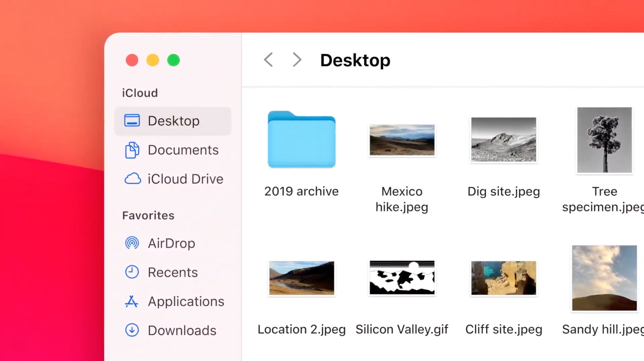Click the 'Silicon Valley.gif' file name

[x=402, y=329]
